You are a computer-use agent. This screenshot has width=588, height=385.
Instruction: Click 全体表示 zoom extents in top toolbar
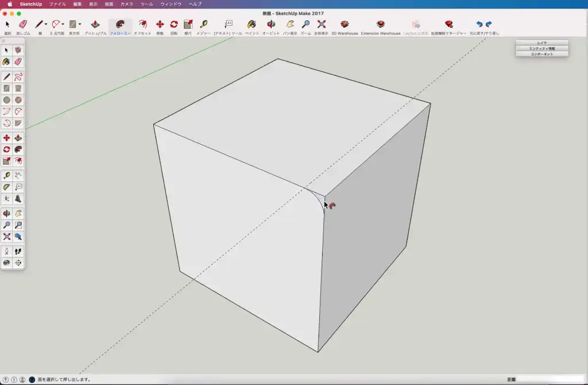[x=322, y=24]
